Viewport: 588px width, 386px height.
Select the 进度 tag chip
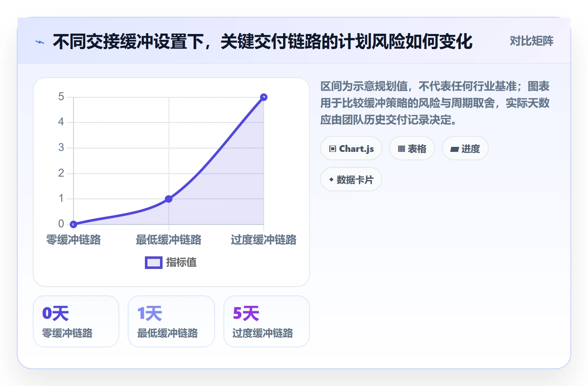[465, 149]
